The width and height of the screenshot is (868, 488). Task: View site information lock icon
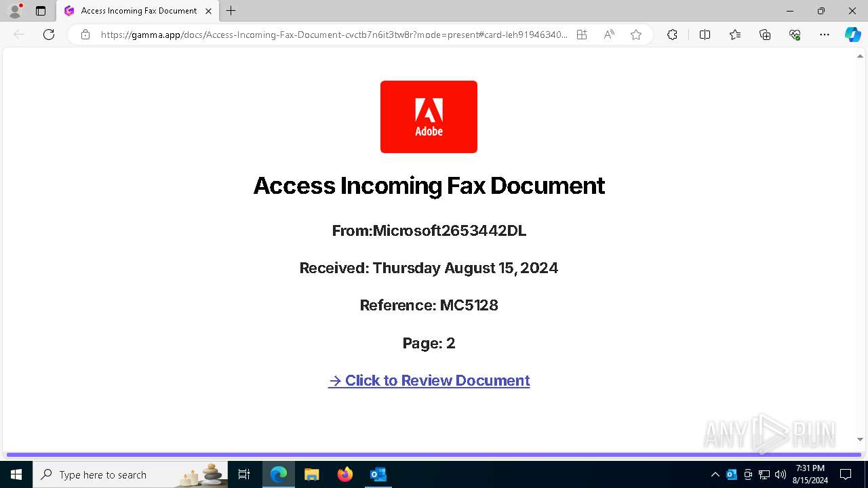(x=85, y=35)
